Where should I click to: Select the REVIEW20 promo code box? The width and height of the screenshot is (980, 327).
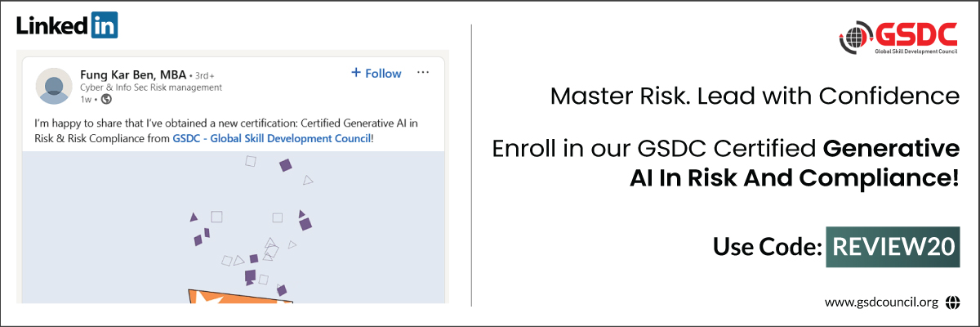(893, 246)
